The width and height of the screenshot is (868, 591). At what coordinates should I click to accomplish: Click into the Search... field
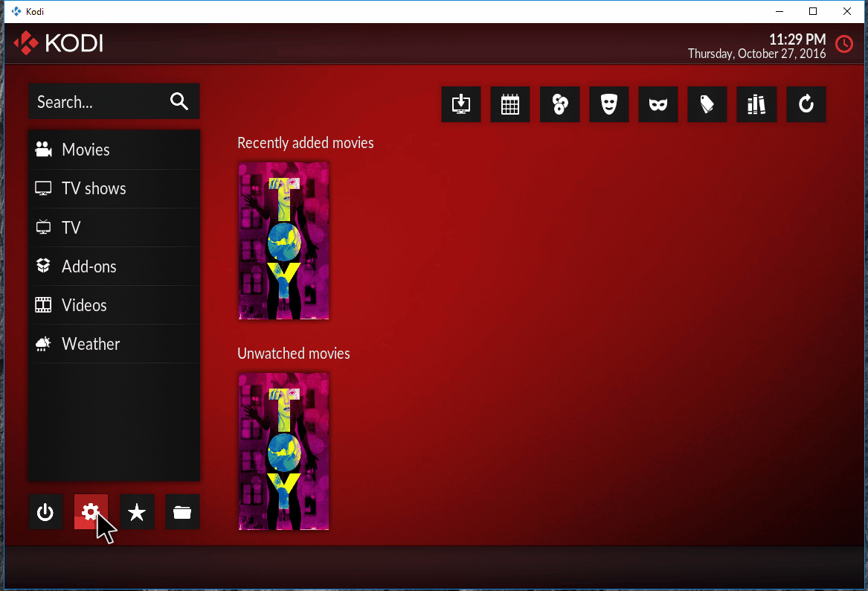point(114,101)
